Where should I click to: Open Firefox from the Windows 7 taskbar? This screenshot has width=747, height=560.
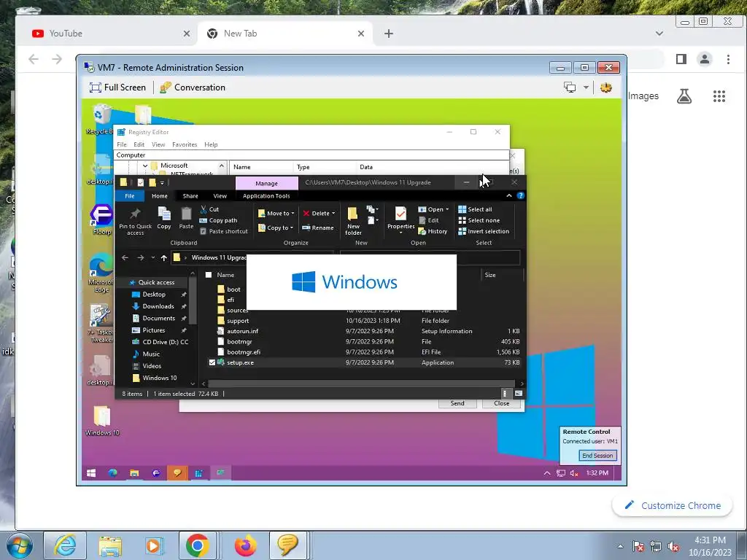pyautogui.click(x=245, y=545)
